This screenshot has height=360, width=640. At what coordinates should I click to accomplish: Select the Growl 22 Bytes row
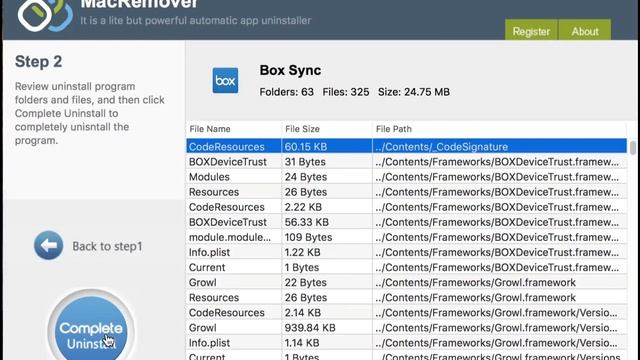click(x=407, y=282)
